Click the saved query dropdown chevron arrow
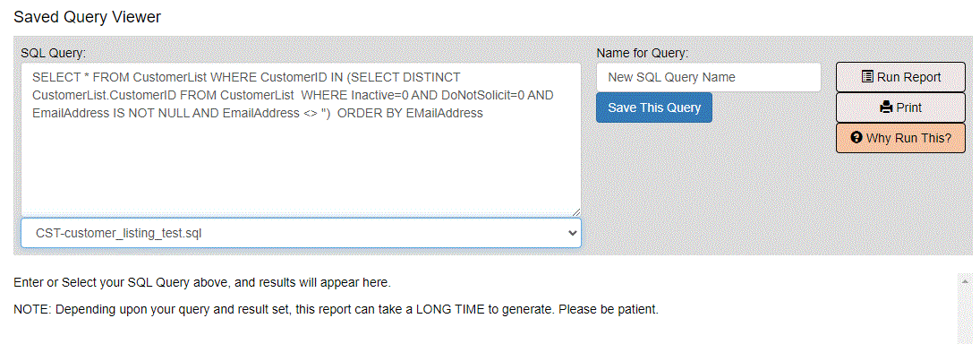Viewport: 980px width, 344px height. click(x=572, y=233)
